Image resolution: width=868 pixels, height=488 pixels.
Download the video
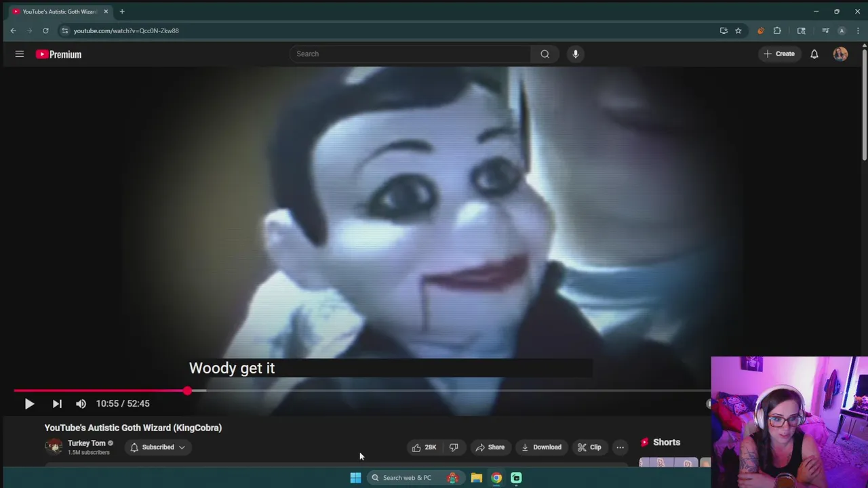point(541,447)
